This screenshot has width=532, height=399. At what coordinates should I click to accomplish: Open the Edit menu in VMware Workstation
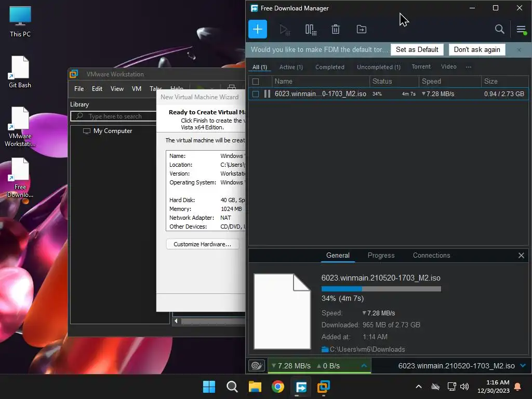click(97, 88)
